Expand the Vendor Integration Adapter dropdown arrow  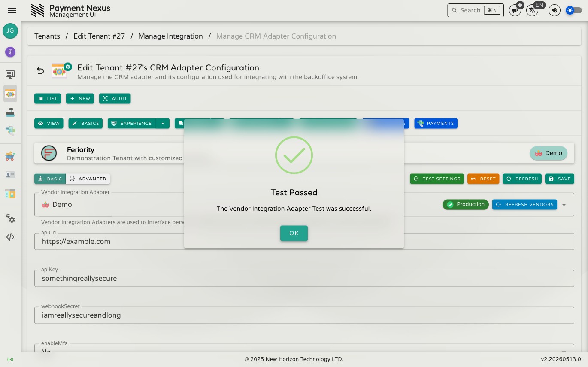click(564, 205)
